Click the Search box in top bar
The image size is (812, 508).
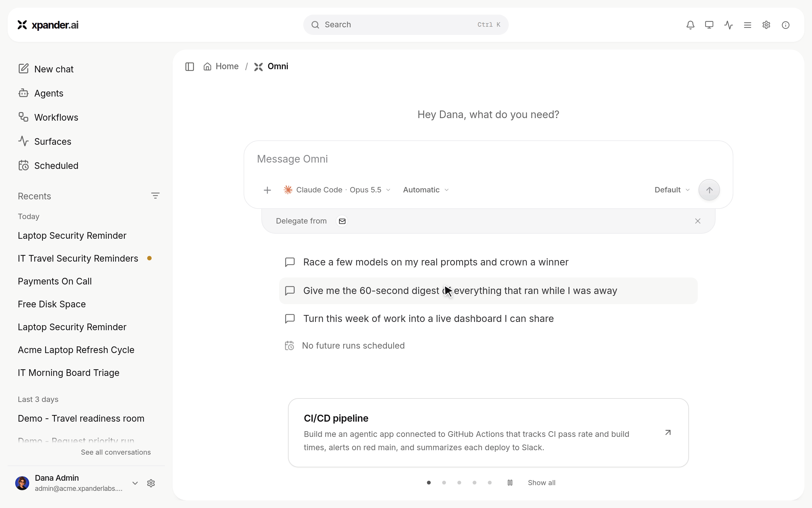(406, 25)
